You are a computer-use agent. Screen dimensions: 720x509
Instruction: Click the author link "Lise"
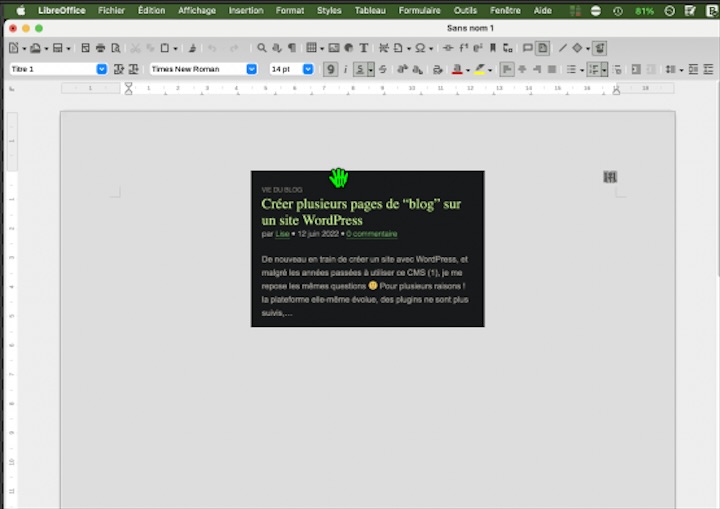click(x=282, y=234)
